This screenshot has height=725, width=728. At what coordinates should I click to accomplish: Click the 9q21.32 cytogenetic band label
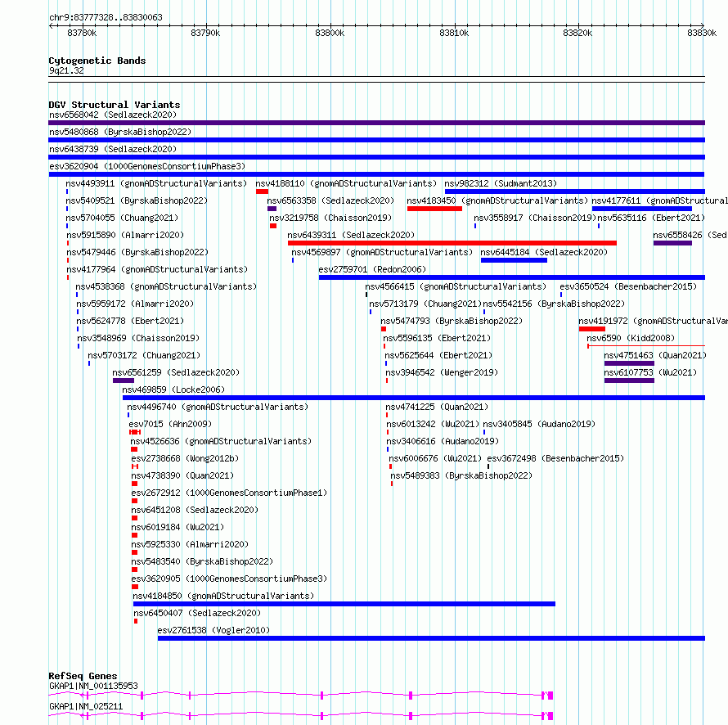[x=66, y=70]
